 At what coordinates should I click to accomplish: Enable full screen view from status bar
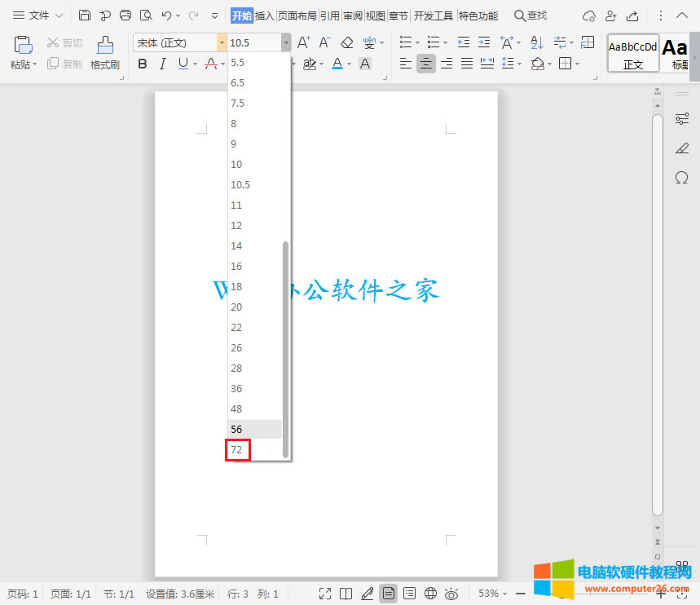(325, 593)
